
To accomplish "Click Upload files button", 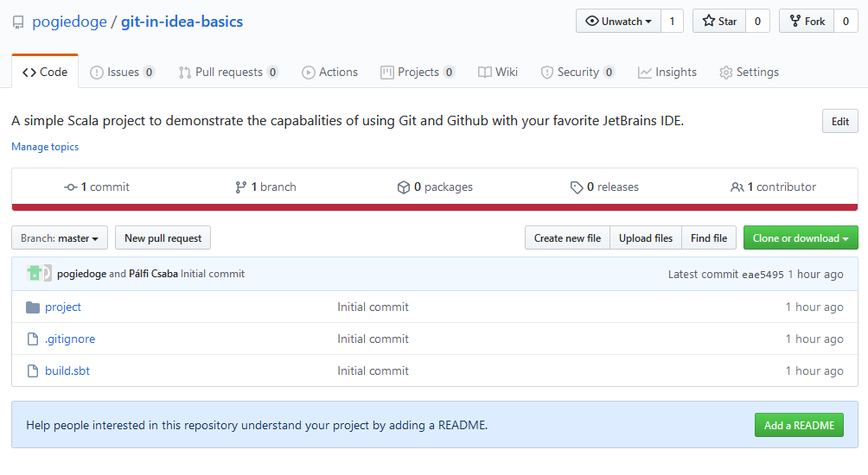I will click(x=646, y=237).
